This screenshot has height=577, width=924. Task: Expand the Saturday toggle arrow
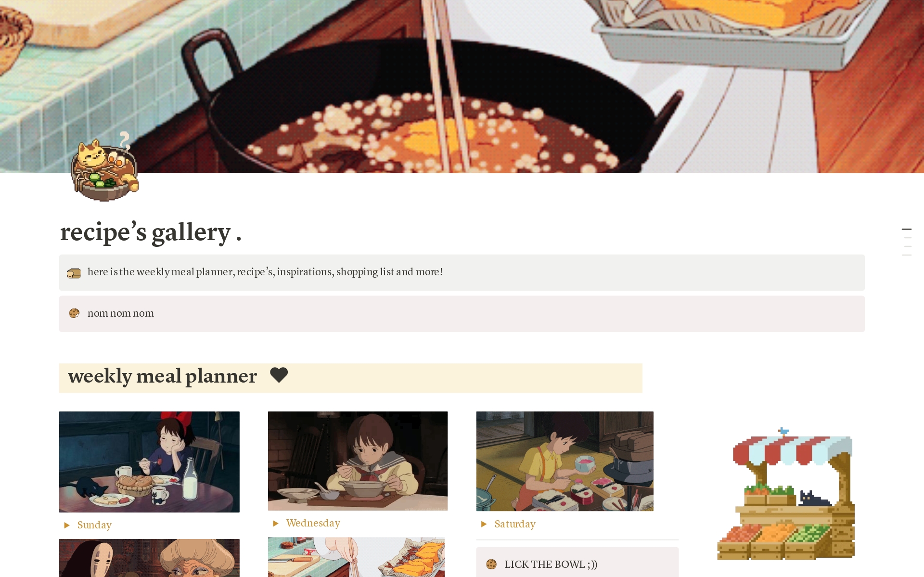click(484, 524)
